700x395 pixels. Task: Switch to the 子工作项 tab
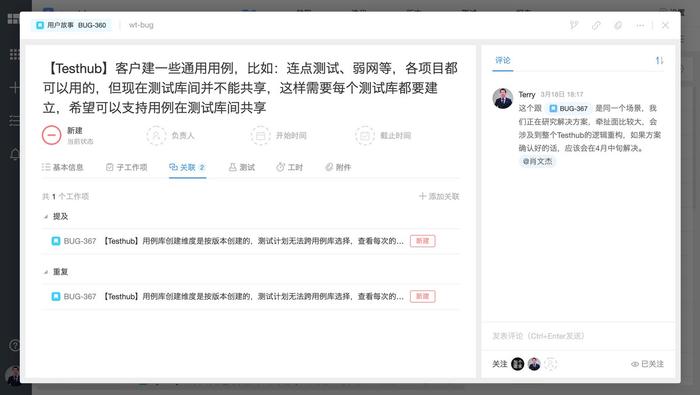(126, 167)
